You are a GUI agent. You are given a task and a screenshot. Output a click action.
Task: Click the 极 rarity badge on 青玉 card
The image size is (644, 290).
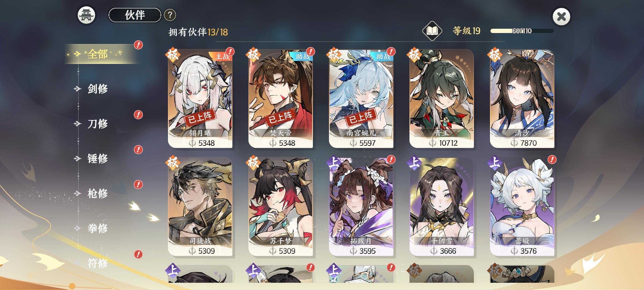coord(414,55)
